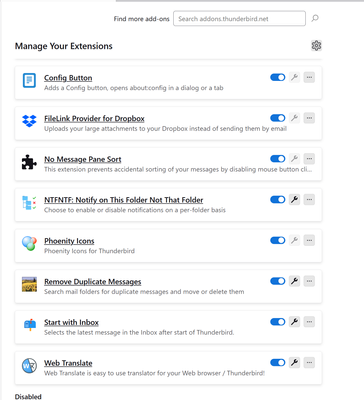364x400 pixels.
Task: Open the Remove Duplicate Messages link
Action: click(93, 282)
